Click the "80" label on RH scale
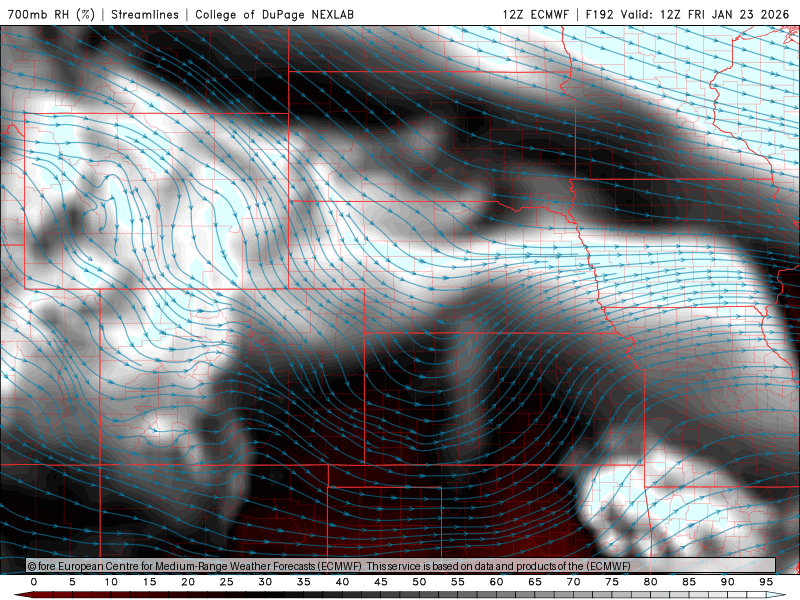Screen dimensions: 800x600 (651, 582)
